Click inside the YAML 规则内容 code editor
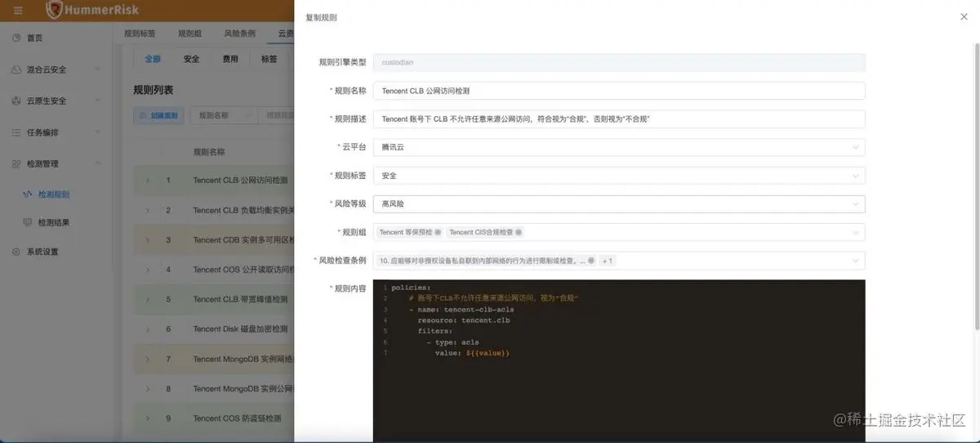Viewport: 980px width, 443px height. (x=619, y=361)
